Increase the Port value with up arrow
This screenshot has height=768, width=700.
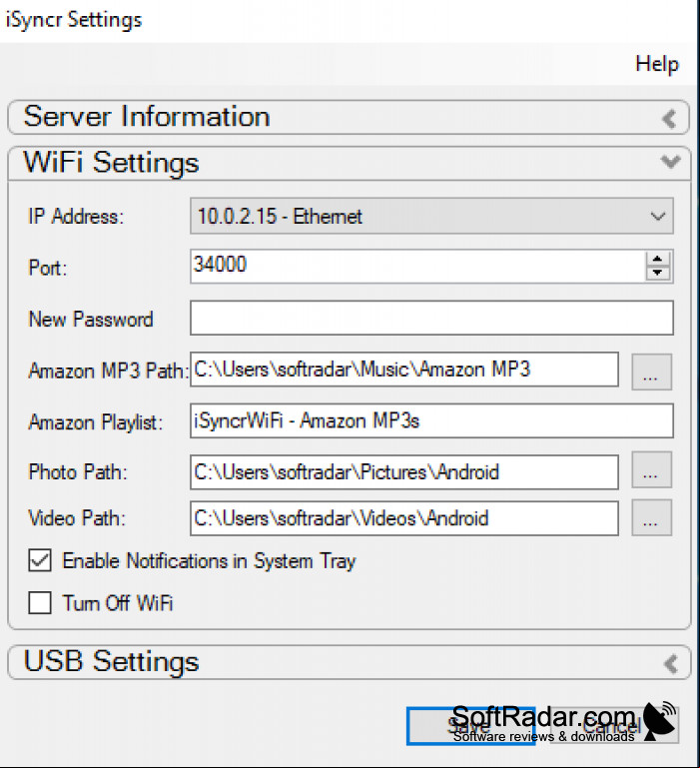[x=657, y=260]
